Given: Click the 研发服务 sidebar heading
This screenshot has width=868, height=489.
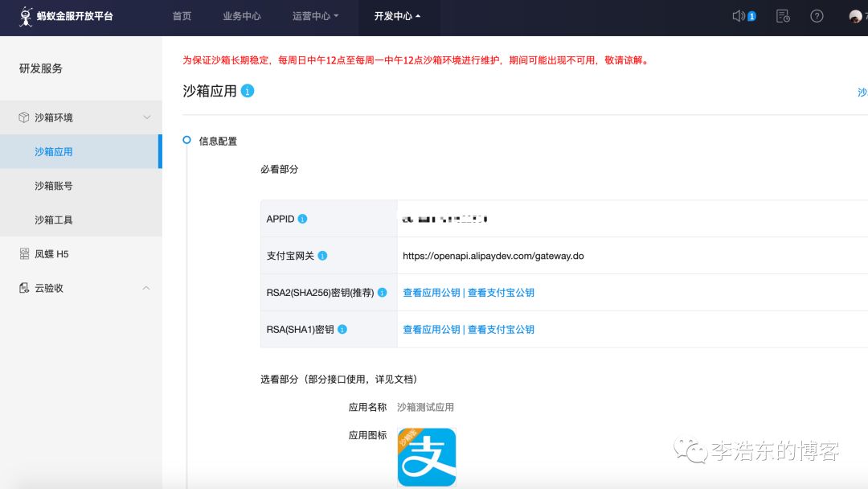Looking at the screenshot, I should point(41,68).
